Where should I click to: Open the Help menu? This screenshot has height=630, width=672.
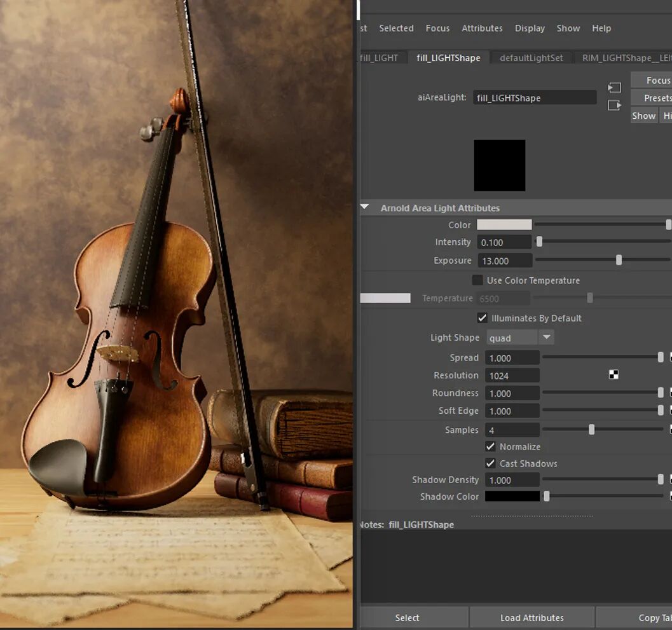[601, 28]
